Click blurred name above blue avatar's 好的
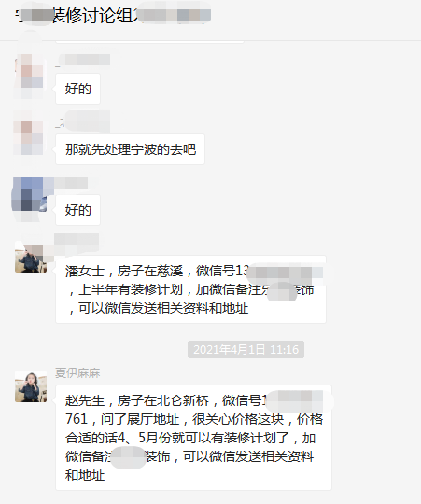Image resolution: width=421 pixels, height=504 pixels. (71, 183)
